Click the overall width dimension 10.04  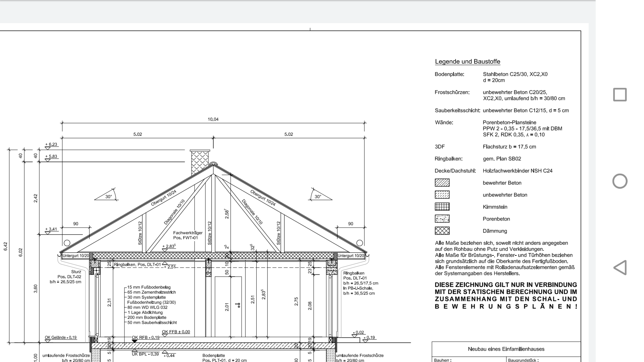click(x=213, y=119)
